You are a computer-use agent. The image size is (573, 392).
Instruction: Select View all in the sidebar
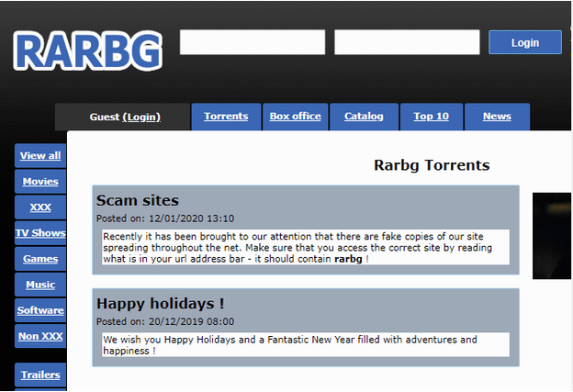40,156
